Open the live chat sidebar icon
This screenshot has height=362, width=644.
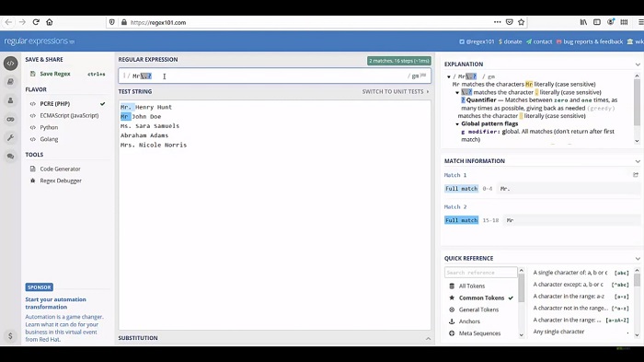(11, 157)
